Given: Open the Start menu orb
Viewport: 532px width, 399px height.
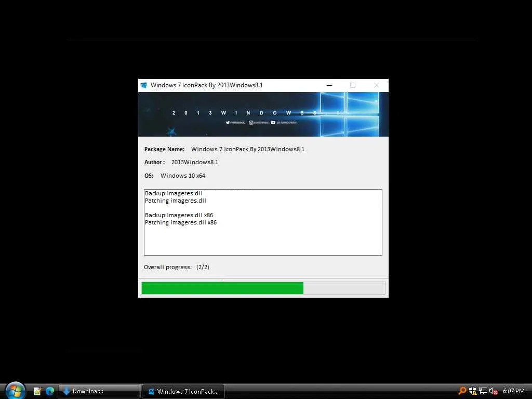Looking at the screenshot, I should coord(15,391).
